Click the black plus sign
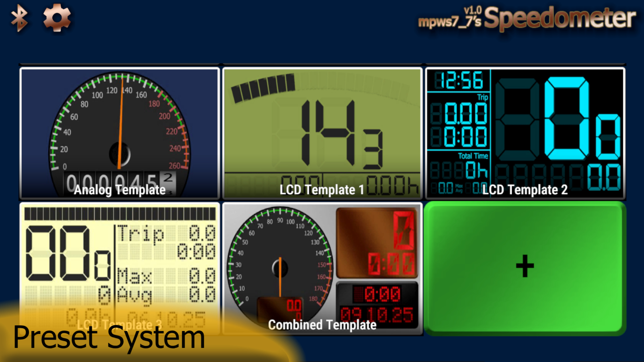Image resolution: width=644 pixels, height=362 pixels. coord(525,266)
